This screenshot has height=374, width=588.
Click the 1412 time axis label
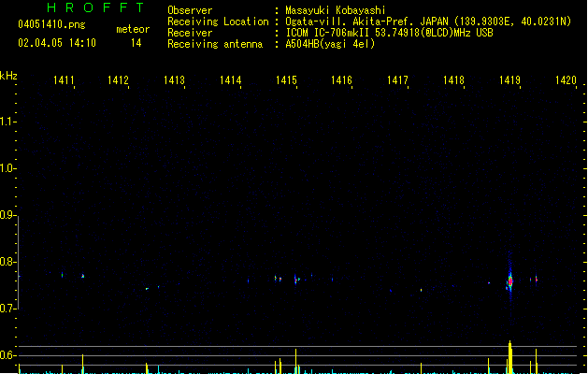118,80
